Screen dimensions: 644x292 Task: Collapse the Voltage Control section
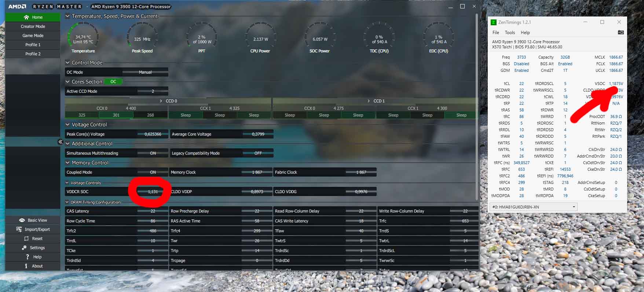[67, 125]
